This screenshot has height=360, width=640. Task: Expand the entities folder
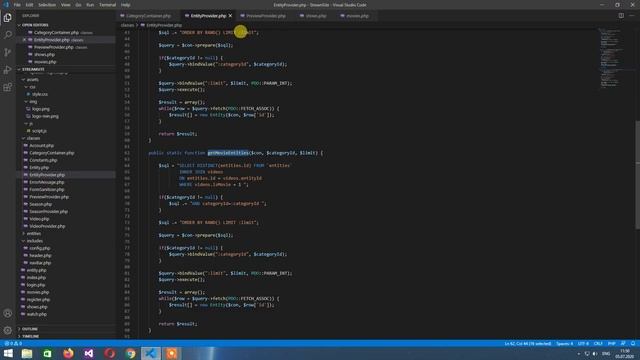[33, 233]
